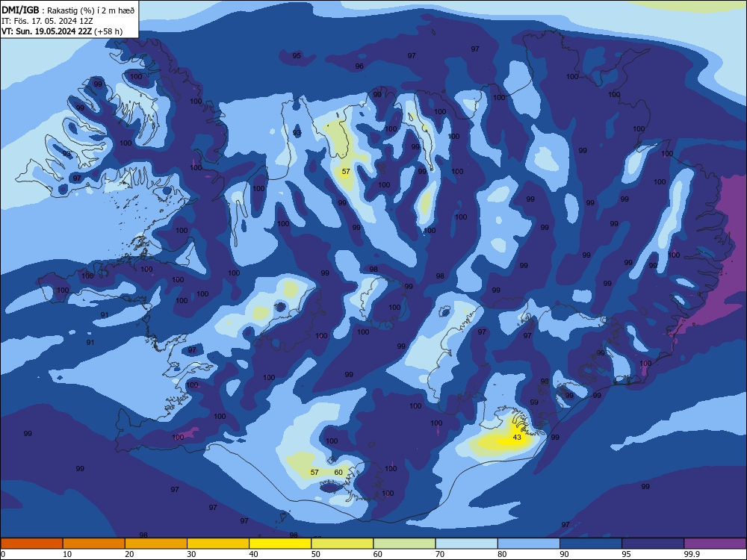
Task: Click the valid time 'VT: Sun. 19.05.2024 22Z'
Action: point(46,31)
